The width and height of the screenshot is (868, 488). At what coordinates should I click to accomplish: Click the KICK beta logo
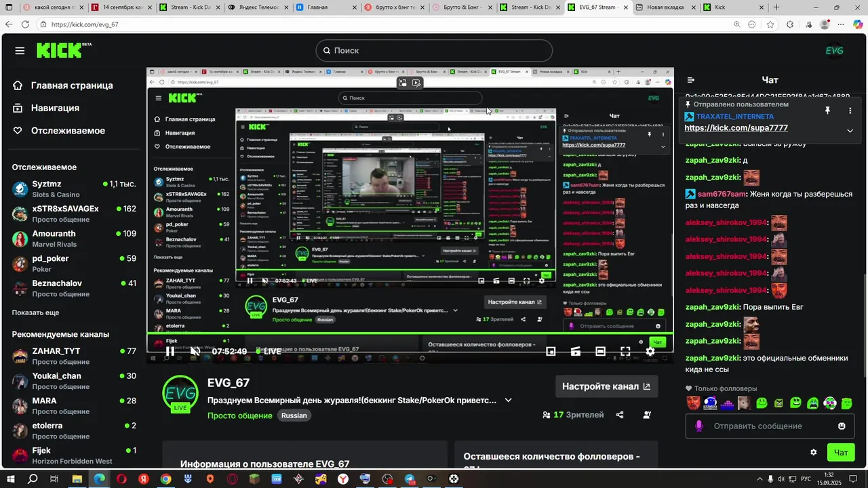[64, 50]
